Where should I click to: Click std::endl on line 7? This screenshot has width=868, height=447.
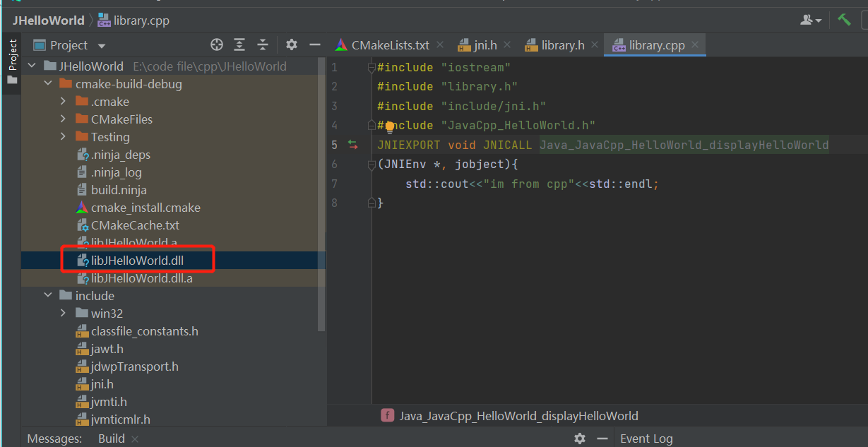pos(621,184)
